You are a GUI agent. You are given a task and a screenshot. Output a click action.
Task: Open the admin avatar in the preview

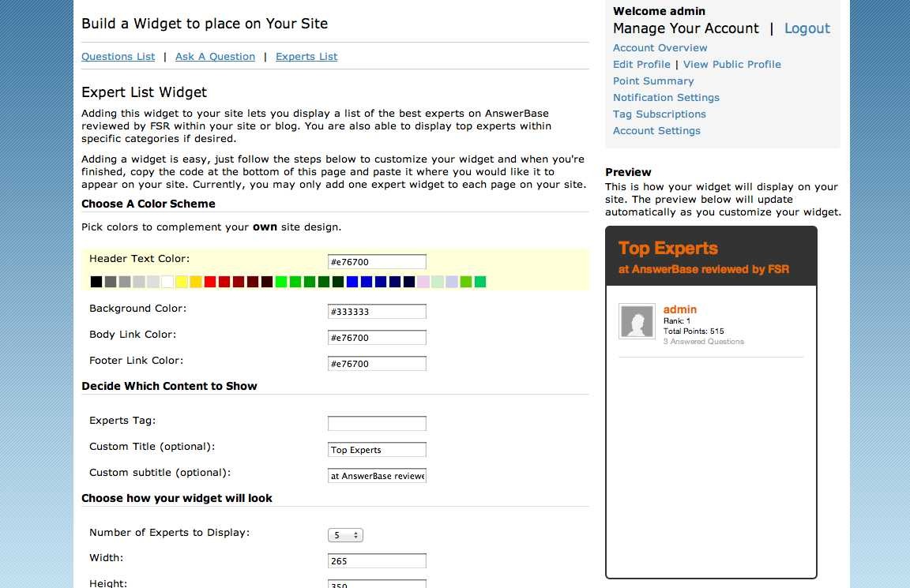tap(637, 320)
